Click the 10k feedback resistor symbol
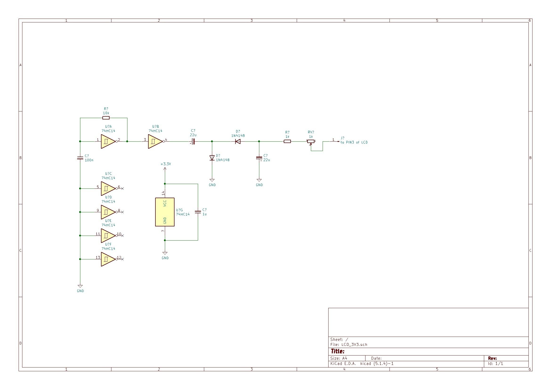 tap(106, 118)
